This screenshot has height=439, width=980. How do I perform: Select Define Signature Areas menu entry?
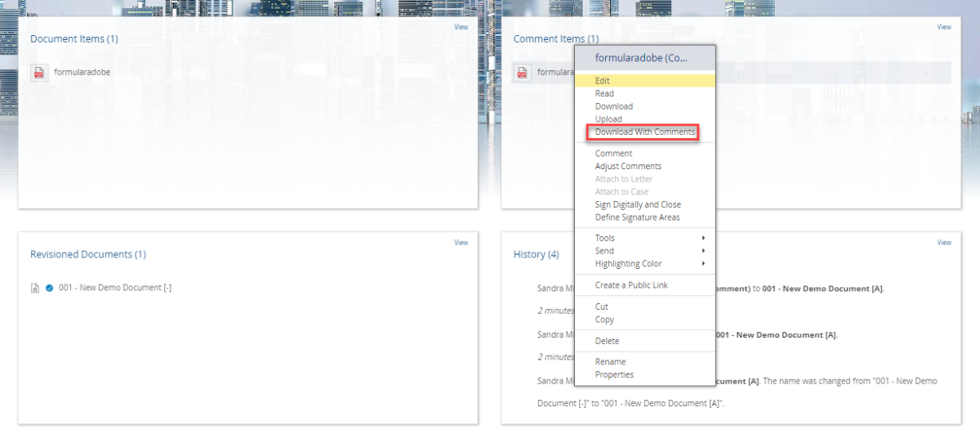tap(637, 217)
